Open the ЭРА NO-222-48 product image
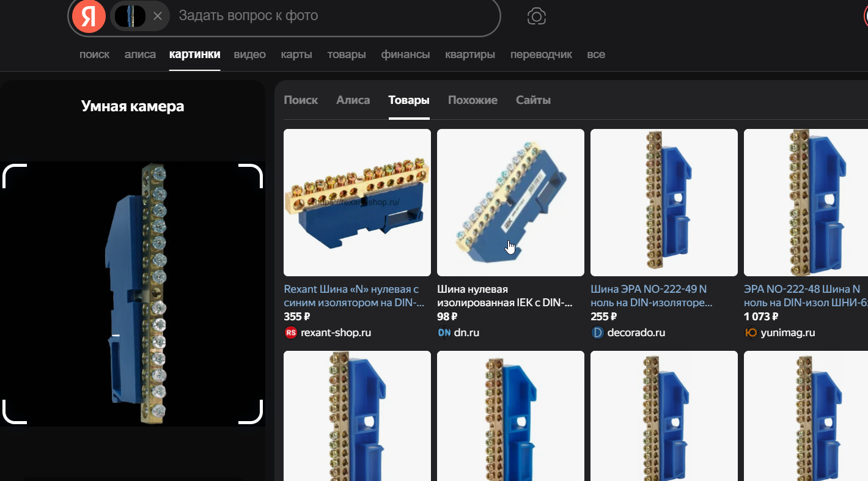868x481 pixels. click(806, 202)
